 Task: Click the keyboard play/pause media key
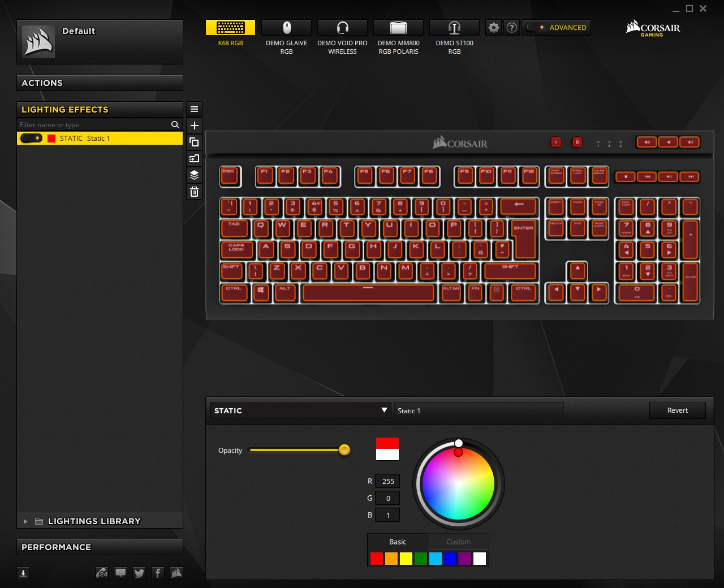point(669,177)
